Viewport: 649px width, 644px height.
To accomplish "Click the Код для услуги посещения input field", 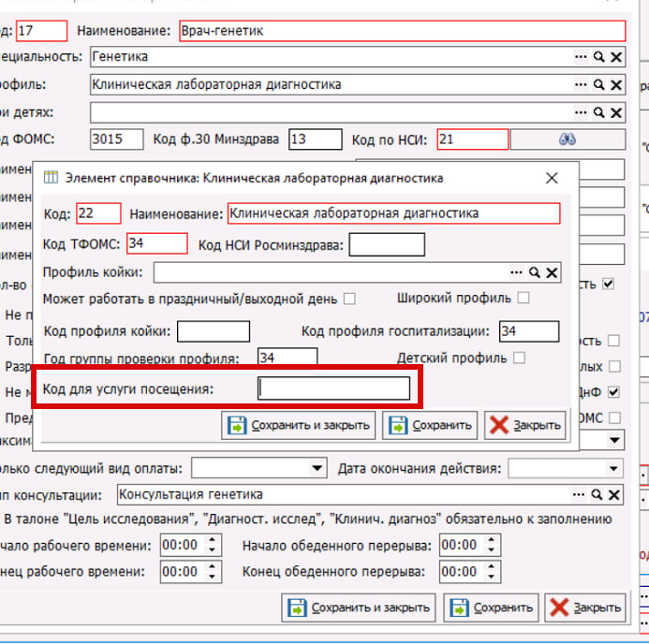I will point(334,388).
